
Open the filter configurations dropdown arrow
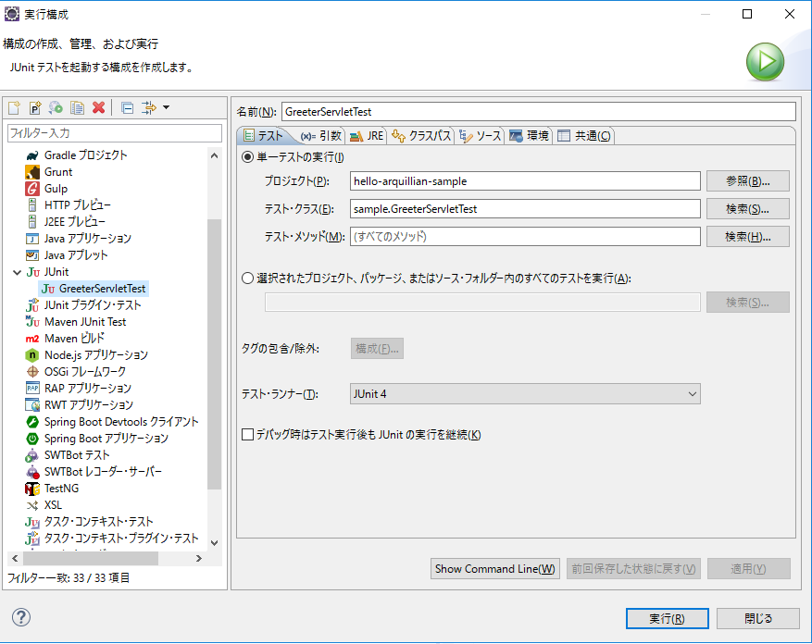click(x=166, y=108)
